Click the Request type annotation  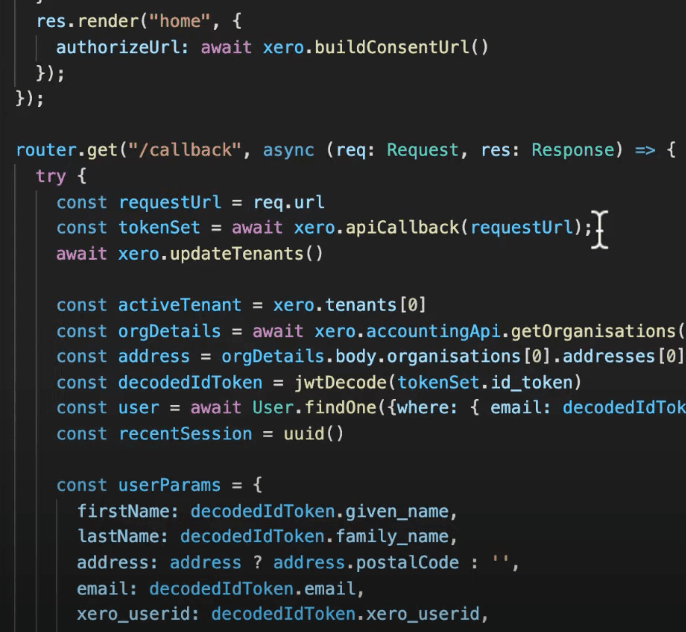click(x=423, y=150)
